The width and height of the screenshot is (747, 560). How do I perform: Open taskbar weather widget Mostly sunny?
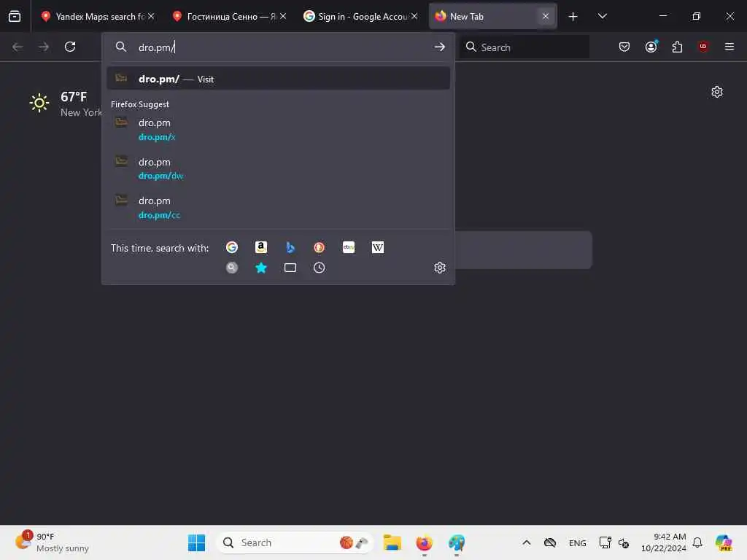(53, 542)
